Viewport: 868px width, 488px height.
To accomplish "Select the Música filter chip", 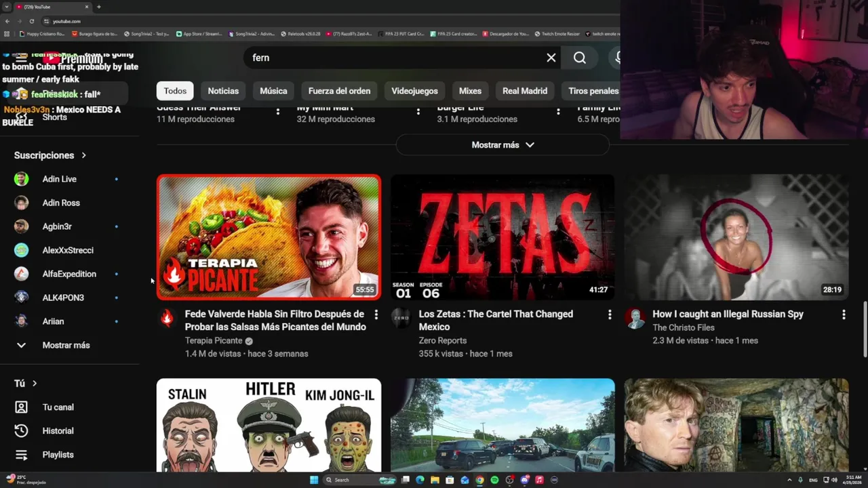I will click(273, 91).
